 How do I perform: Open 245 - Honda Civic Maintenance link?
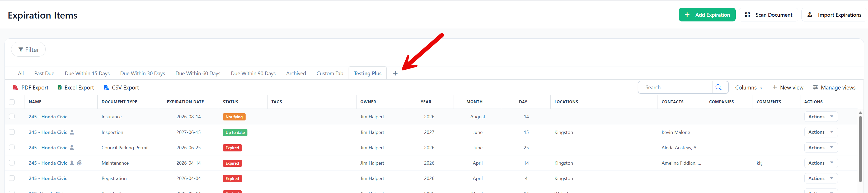48,163
